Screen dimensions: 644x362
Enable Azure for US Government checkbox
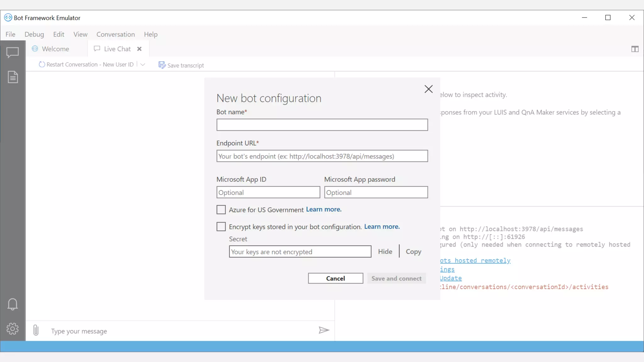point(221,210)
